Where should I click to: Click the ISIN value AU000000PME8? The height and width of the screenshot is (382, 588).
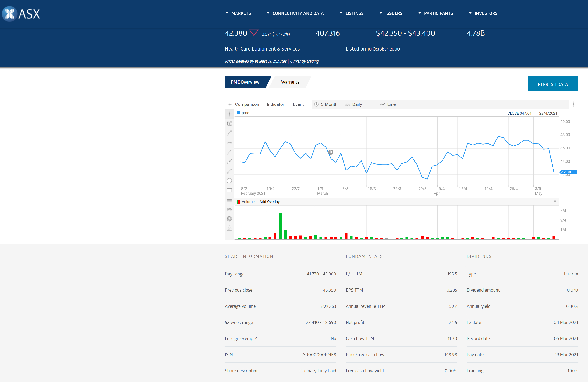319,354
